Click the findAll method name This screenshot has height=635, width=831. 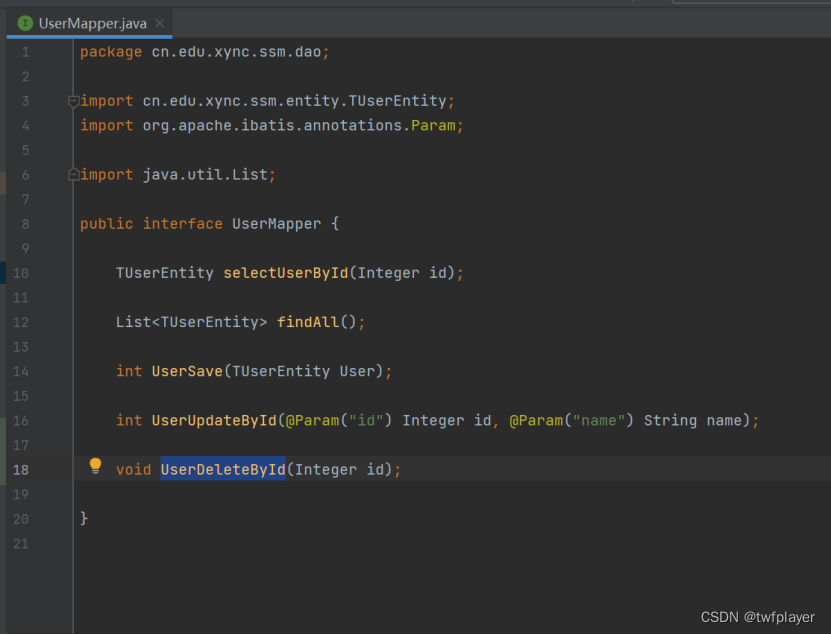[308, 322]
